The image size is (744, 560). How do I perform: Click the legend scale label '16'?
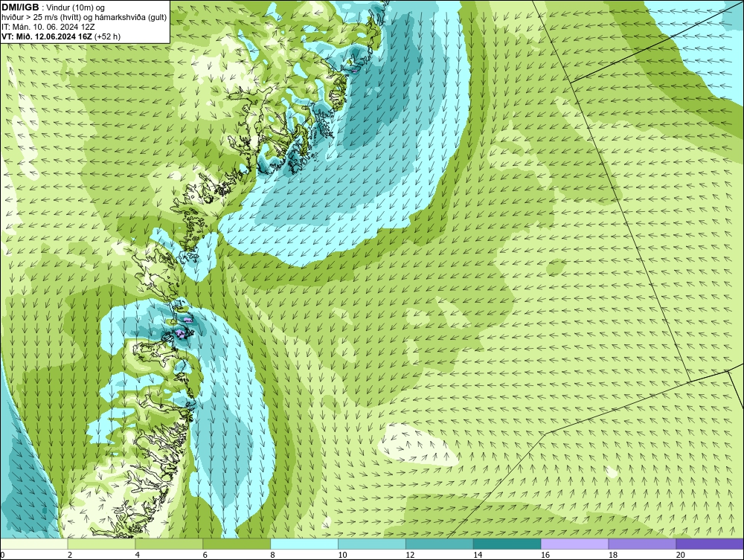pyautogui.click(x=545, y=555)
